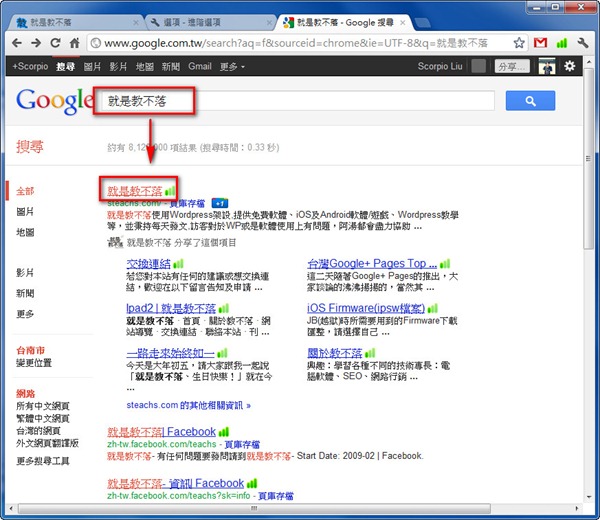Click the grey notifications box

coord(478,66)
